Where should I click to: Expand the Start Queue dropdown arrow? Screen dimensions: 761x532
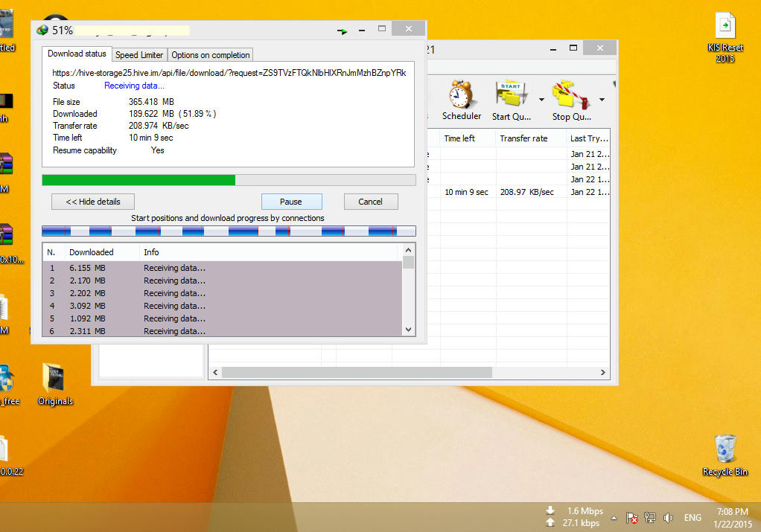541,100
